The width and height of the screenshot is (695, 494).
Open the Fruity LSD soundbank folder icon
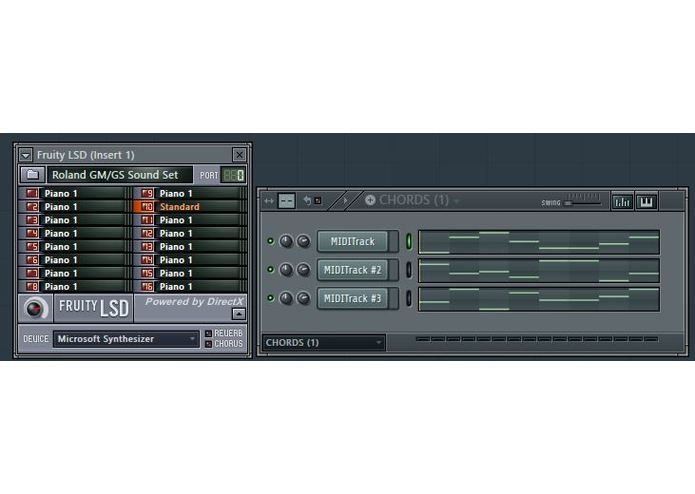[32, 175]
